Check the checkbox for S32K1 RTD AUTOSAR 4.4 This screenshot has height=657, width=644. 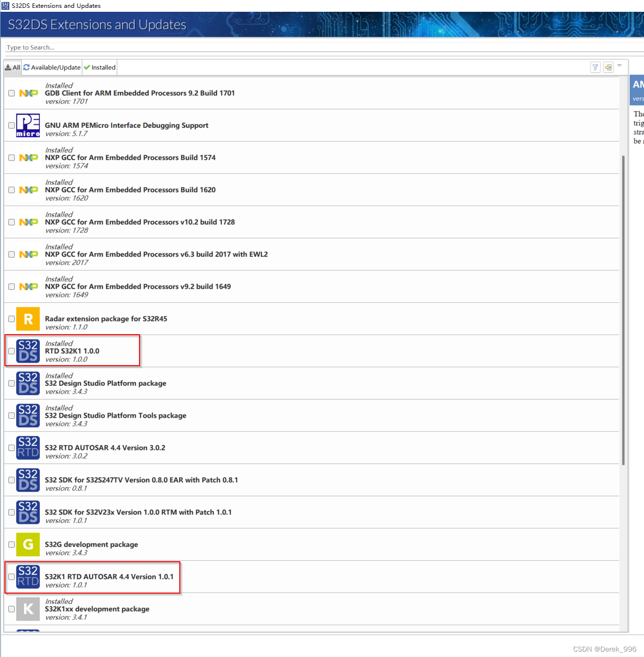pyautogui.click(x=11, y=576)
